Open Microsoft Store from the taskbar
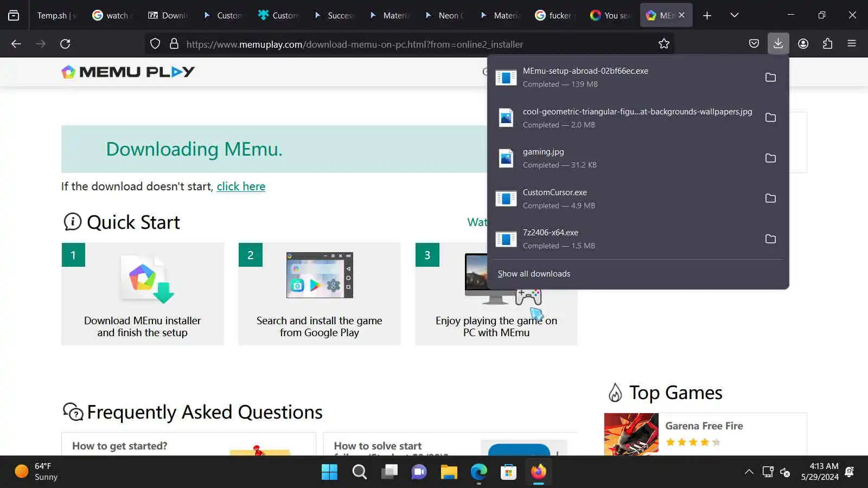Image resolution: width=868 pixels, height=488 pixels. [508, 472]
